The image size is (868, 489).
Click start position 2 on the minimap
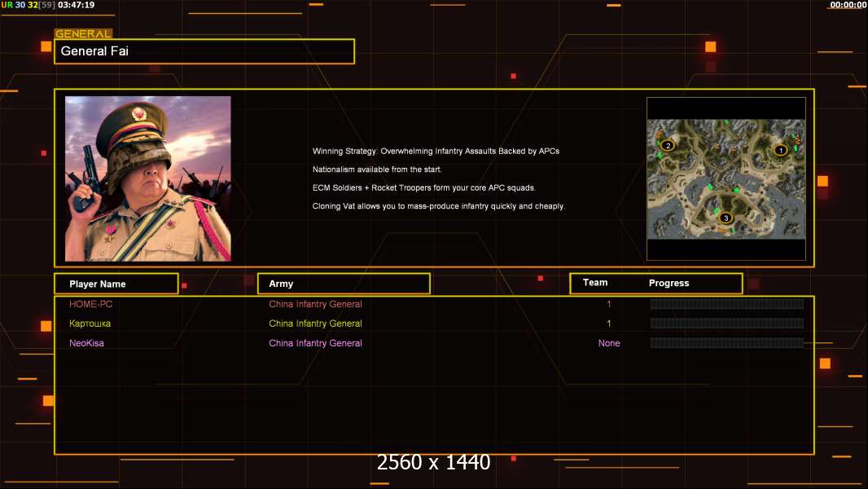coord(668,146)
